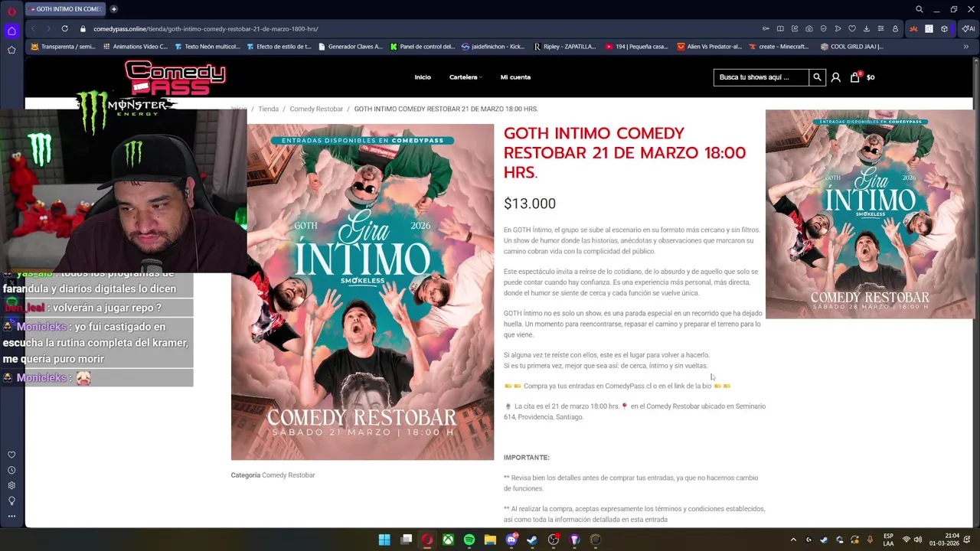This screenshot has width=980, height=551.
Task: Open sidebar history clock icon
Action: coord(11,470)
